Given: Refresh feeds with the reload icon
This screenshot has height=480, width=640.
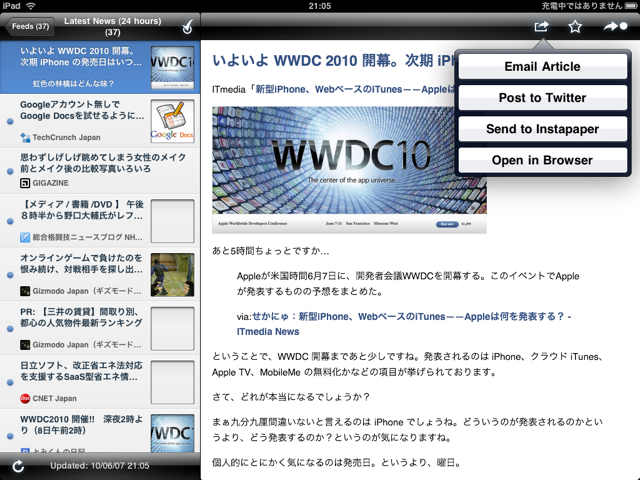Looking at the screenshot, I should click(18, 466).
